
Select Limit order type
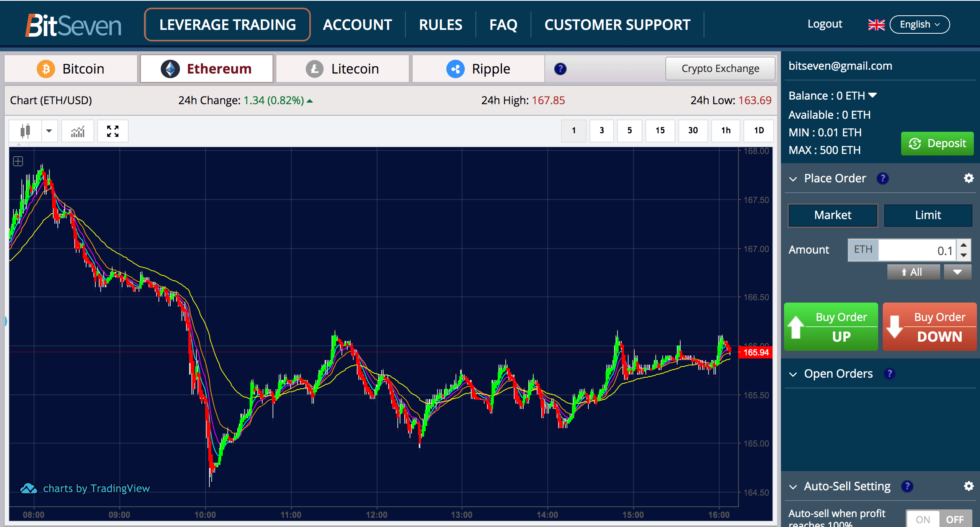coord(928,215)
